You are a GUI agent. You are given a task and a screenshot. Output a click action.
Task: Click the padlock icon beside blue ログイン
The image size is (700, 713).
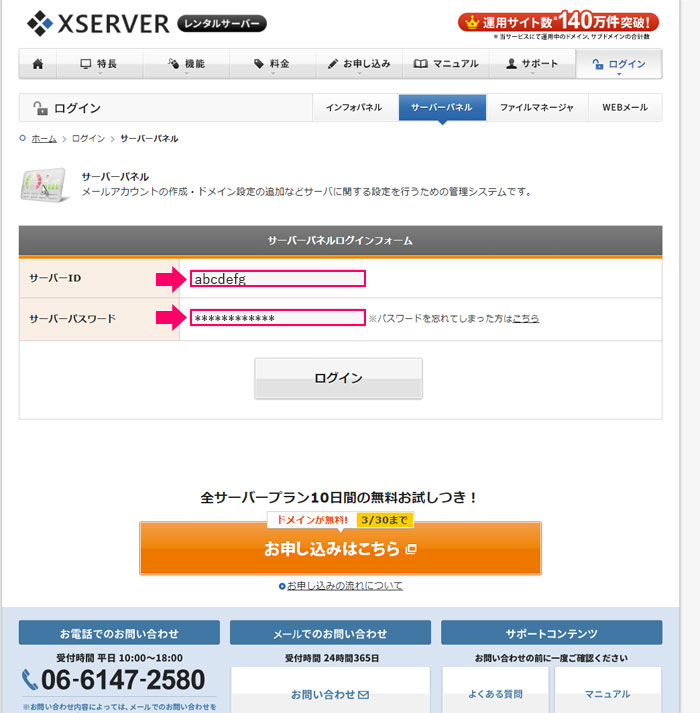pyautogui.click(x=598, y=64)
